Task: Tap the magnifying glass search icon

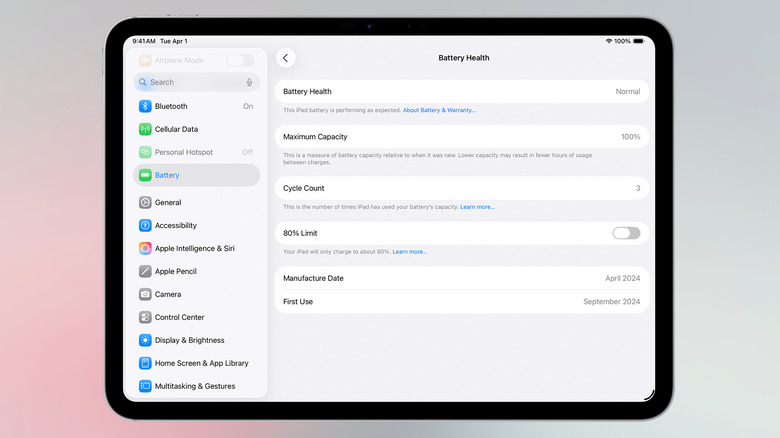Action: point(143,82)
